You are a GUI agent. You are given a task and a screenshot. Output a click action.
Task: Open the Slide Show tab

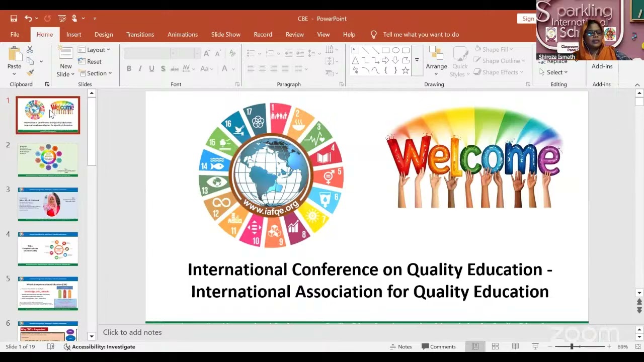226,34
